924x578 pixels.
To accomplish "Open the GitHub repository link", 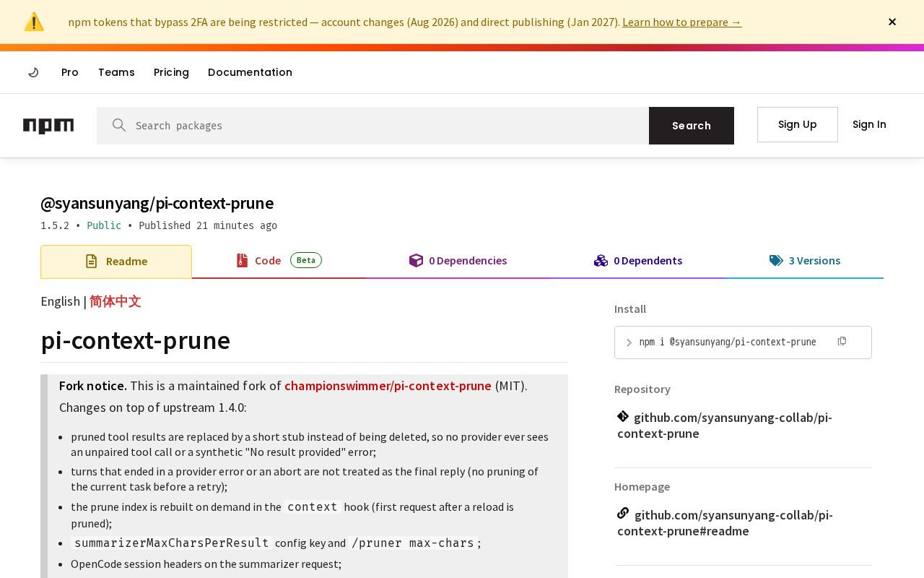I will pyautogui.click(x=725, y=426).
